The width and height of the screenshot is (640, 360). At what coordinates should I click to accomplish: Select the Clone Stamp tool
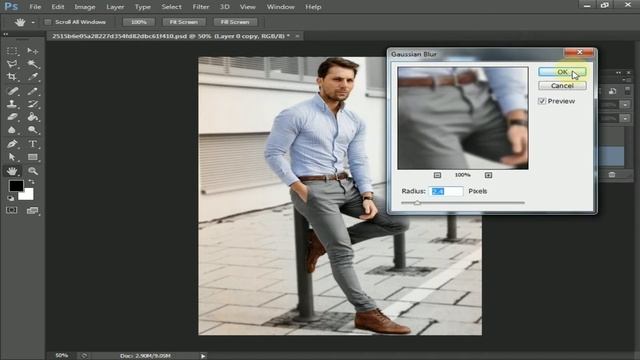(12, 104)
